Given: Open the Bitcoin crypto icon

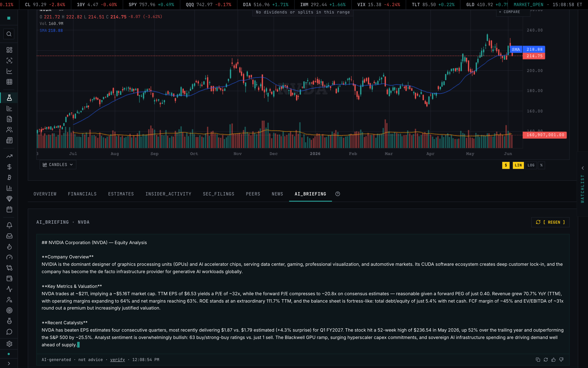Looking at the screenshot, I should pyautogui.click(x=9, y=177).
